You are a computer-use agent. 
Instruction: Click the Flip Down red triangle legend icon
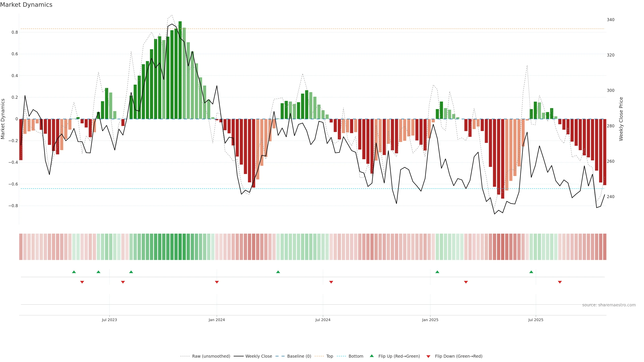click(428, 356)
